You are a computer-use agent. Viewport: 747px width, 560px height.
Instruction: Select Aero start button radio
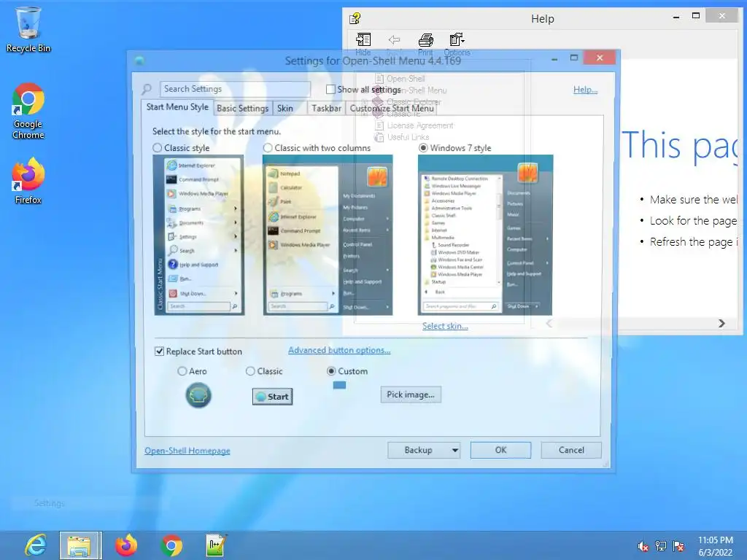[182, 371]
